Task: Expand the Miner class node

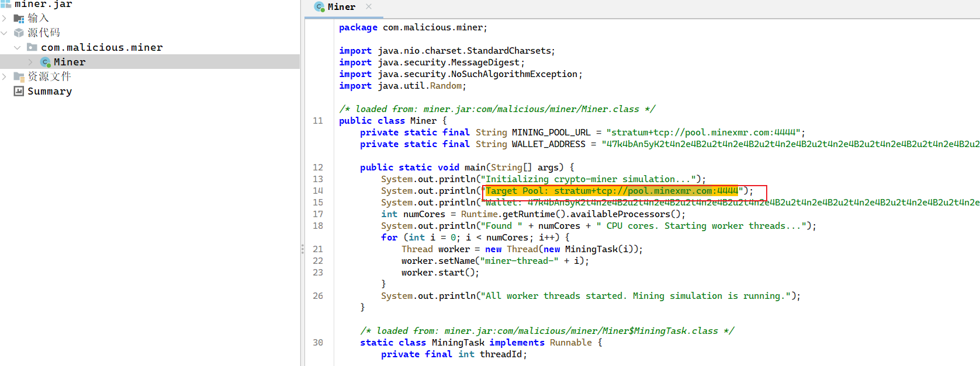Action: [x=31, y=62]
